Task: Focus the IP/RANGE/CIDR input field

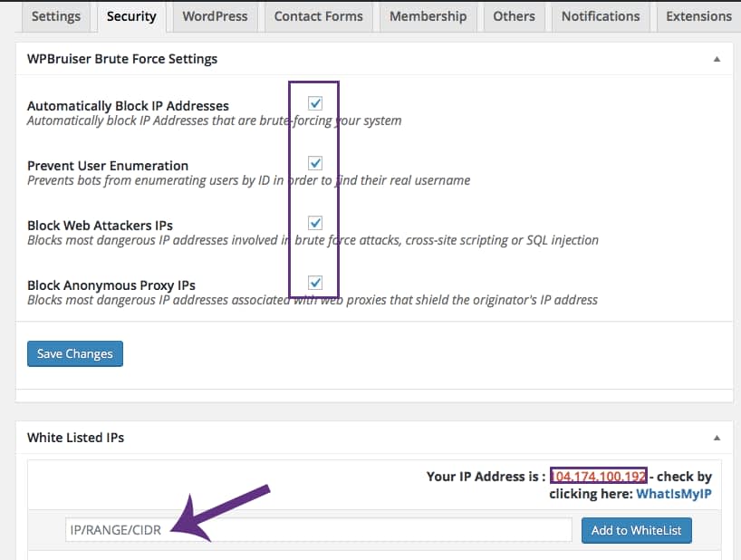Action: (x=318, y=530)
